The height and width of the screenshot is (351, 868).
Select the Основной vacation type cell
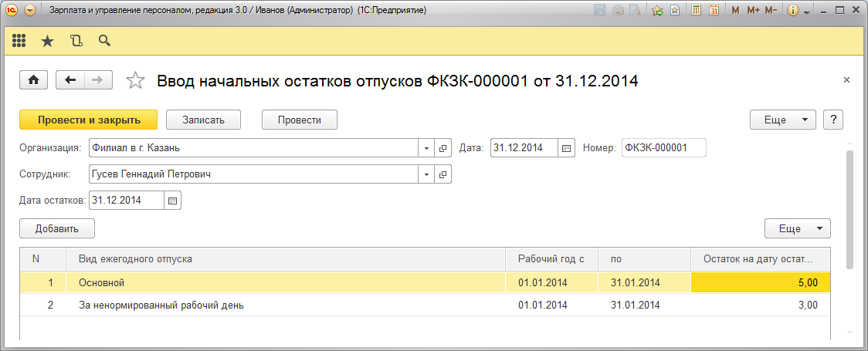(286, 282)
